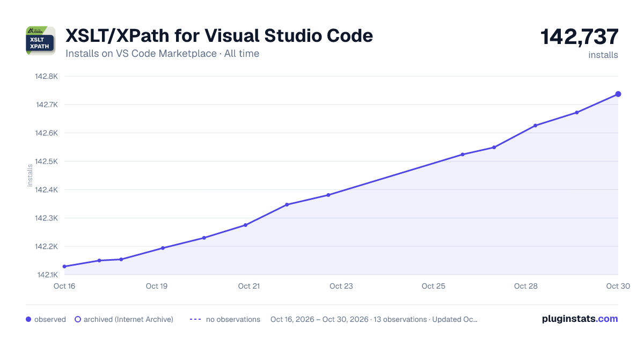This screenshot has height=338, width=644.
Task: Click the 'observed' legend label
Action: tap(50, 319)
